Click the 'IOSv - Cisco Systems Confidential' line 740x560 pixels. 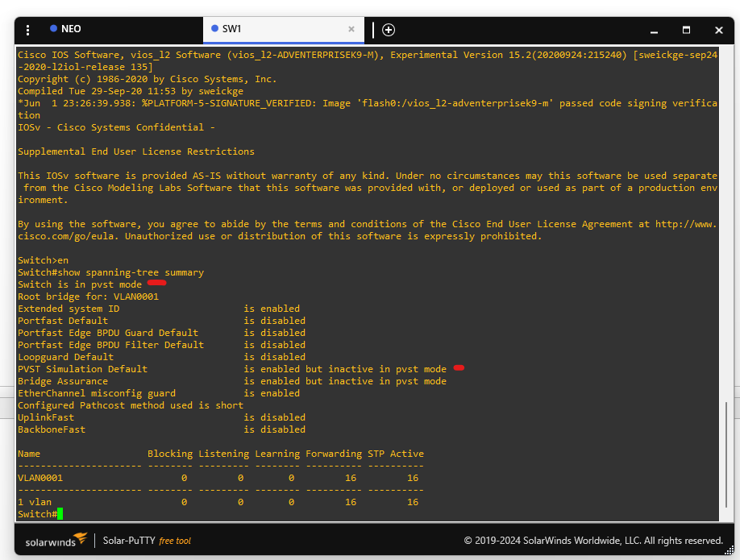point(116,127)
